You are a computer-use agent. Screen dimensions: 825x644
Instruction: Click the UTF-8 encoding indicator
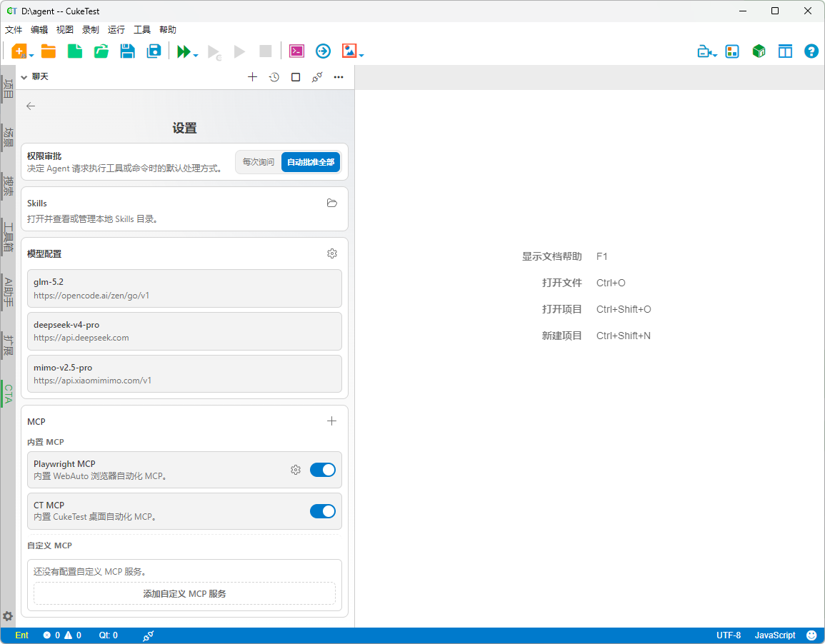click(x=728, y=635)
